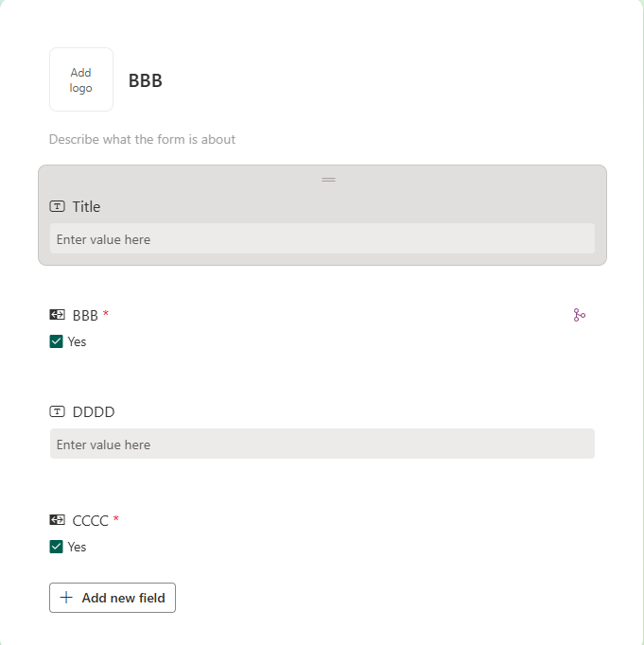Select the DDDD question label
The width and height of the screenshot is (644, 645).
click(x=94, y=411)
